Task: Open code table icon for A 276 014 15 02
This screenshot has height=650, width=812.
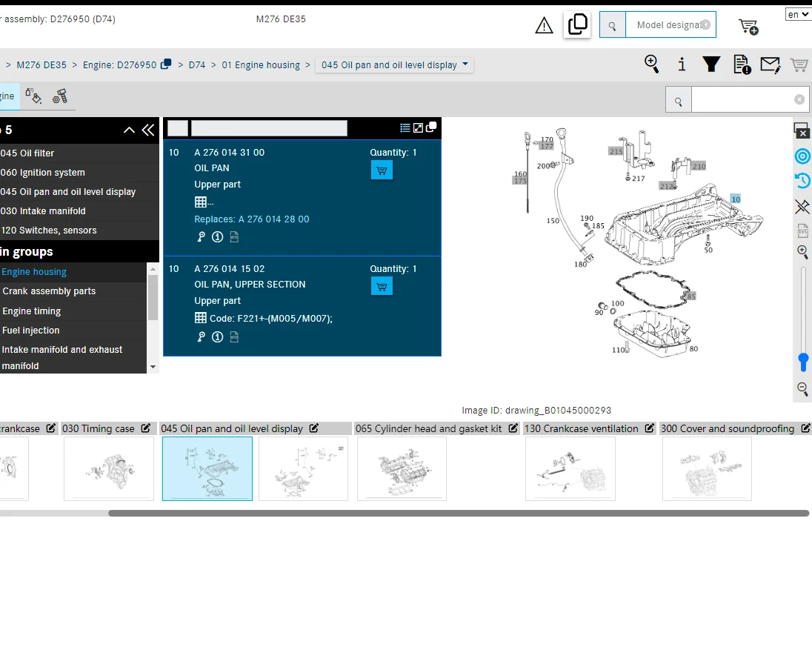Action: [x=201, y=318]
